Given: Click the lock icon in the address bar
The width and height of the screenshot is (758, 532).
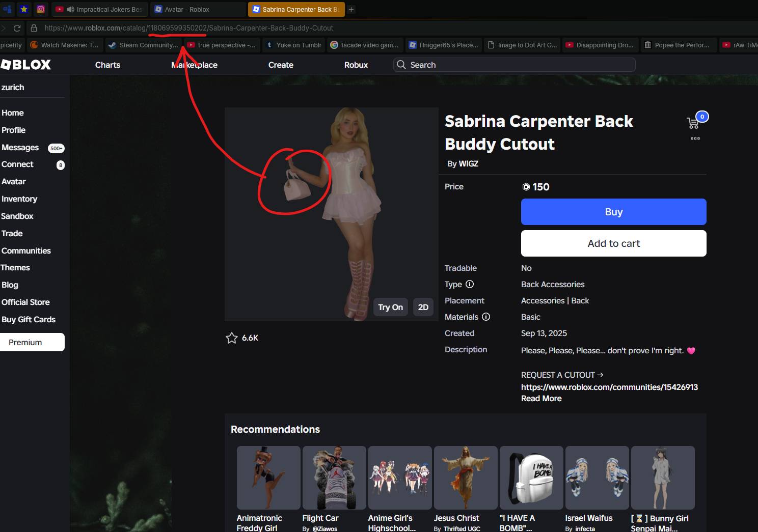Looking at the screenshot, I should 34,28.
